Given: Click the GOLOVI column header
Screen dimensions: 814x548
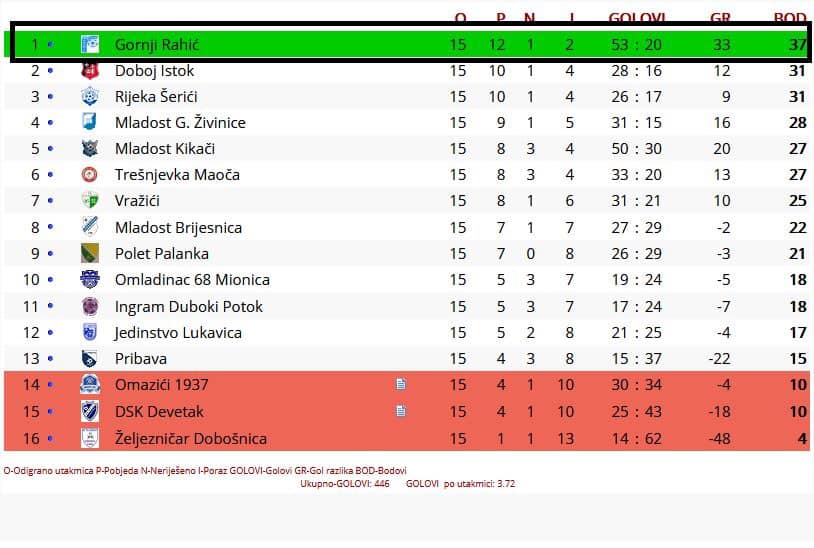Looking at the screenshot, I should (636, 18).
